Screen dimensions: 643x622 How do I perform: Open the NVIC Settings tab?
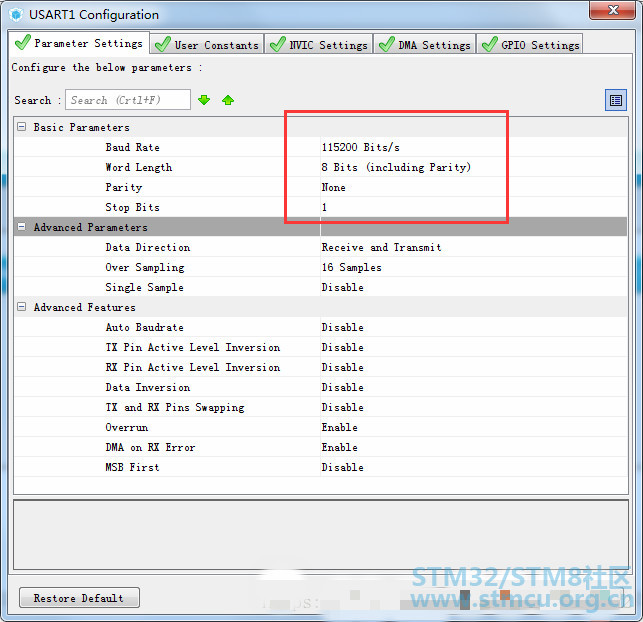[x=319, y=44]
